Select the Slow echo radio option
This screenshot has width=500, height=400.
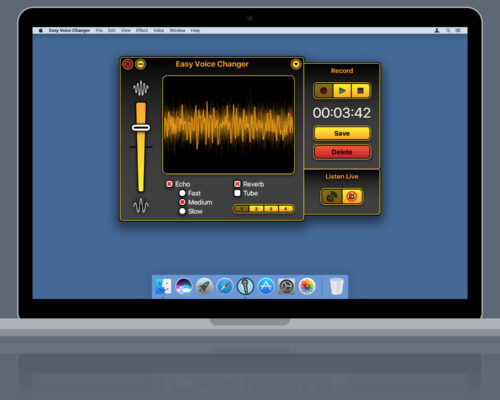[x=182, y=211]
